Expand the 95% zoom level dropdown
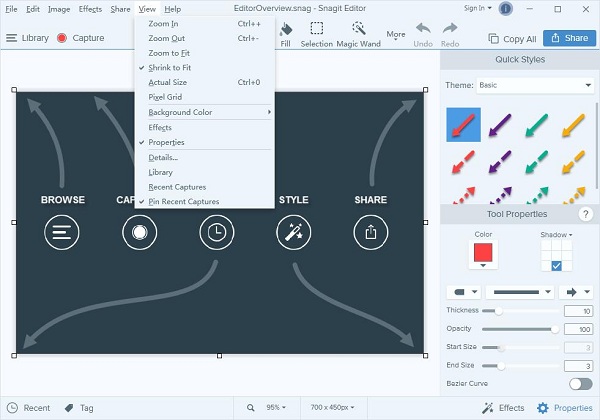The width and height of the screenshot is (600, 420). [x=277, y=408]
